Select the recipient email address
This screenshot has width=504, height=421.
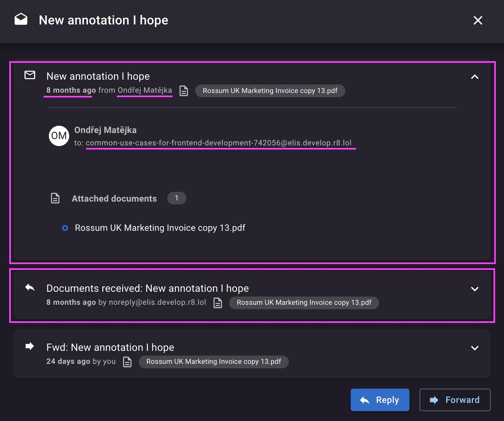pos(219,143)
